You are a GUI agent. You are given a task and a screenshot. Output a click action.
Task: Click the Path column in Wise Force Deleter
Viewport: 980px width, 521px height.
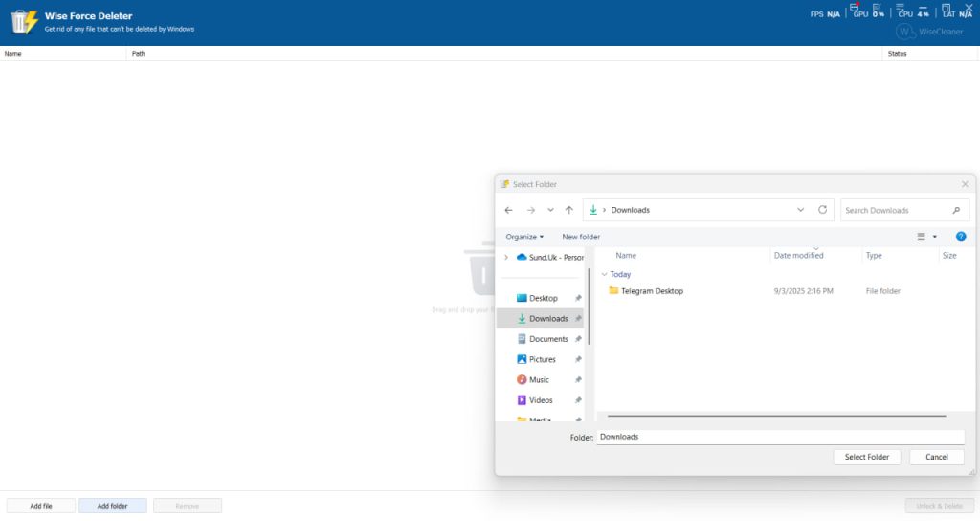[138, 54]
